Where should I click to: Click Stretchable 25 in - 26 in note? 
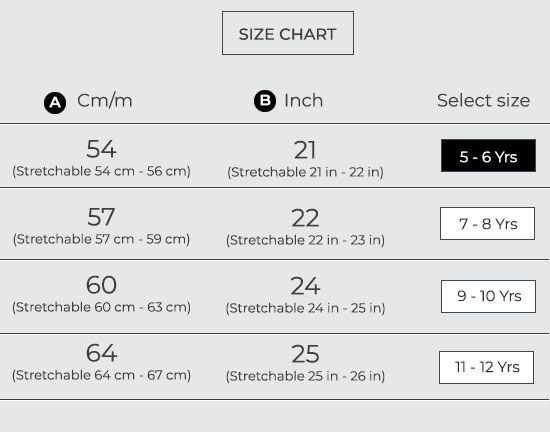pyautogui.click(x=306, y=376)
